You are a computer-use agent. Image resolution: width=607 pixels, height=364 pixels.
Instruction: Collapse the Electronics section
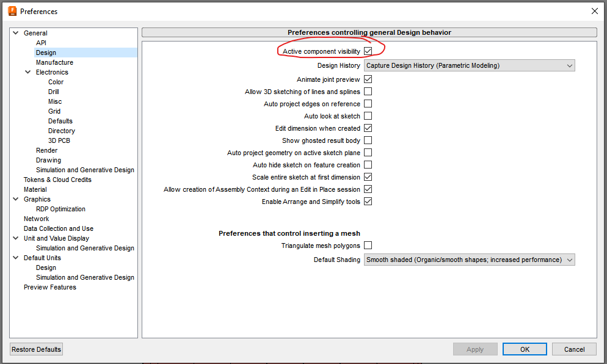(27, 71)
